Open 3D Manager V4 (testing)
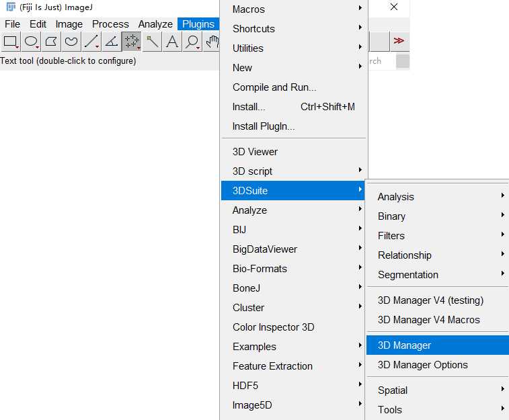 tap(438, 300)
